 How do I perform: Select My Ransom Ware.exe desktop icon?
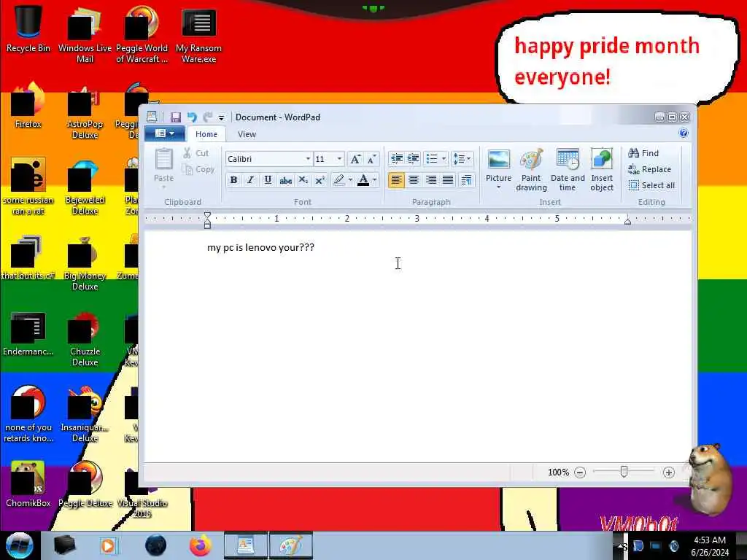(198, 34)
